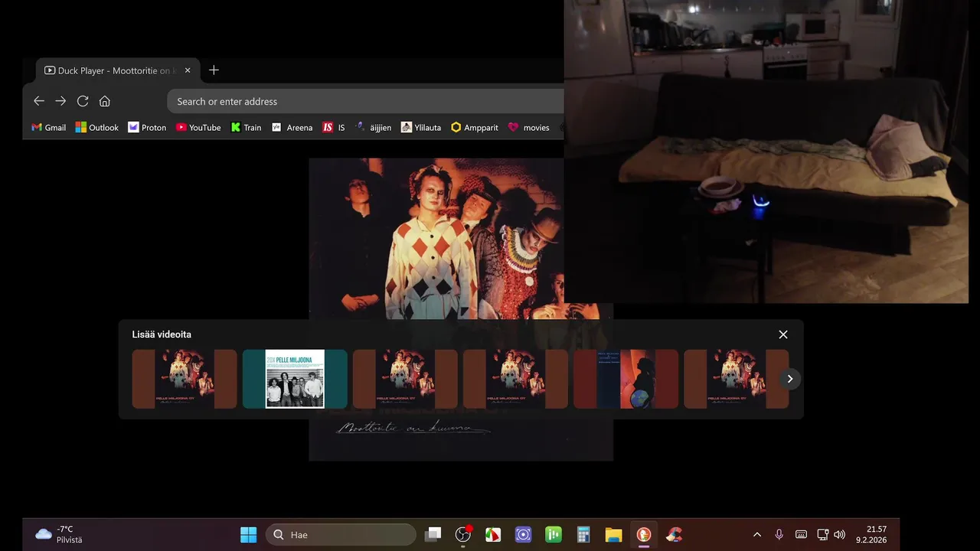The image size is (980, 551).
Task: Open the Outlook bookmark
Action: tap(96, 128)
